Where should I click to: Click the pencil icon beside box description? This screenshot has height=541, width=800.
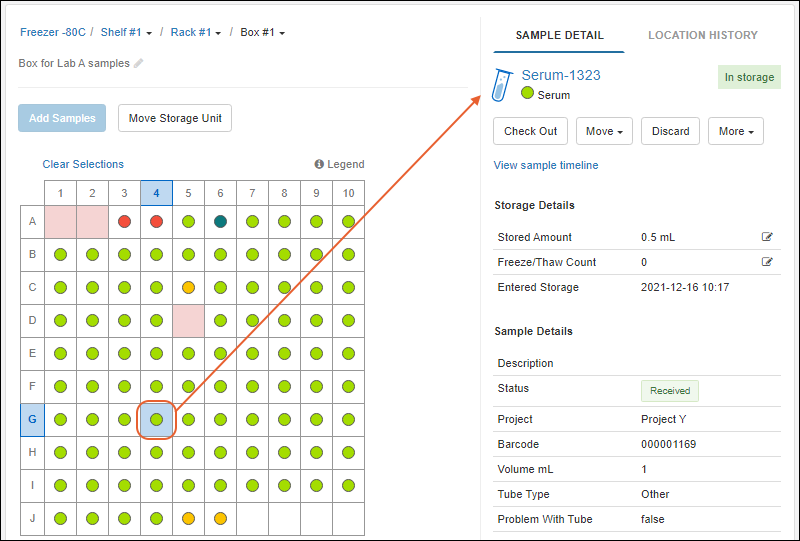pyautogui.click(x=139, y=64)
